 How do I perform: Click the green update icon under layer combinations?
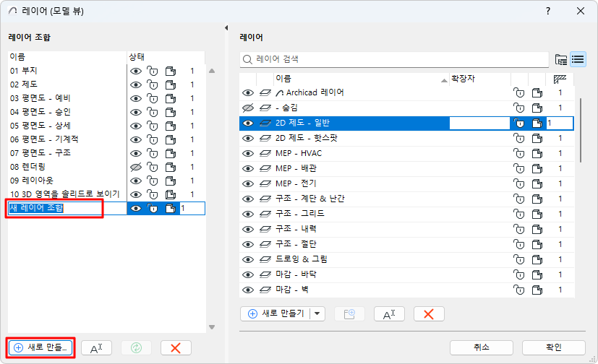[136, 347]
